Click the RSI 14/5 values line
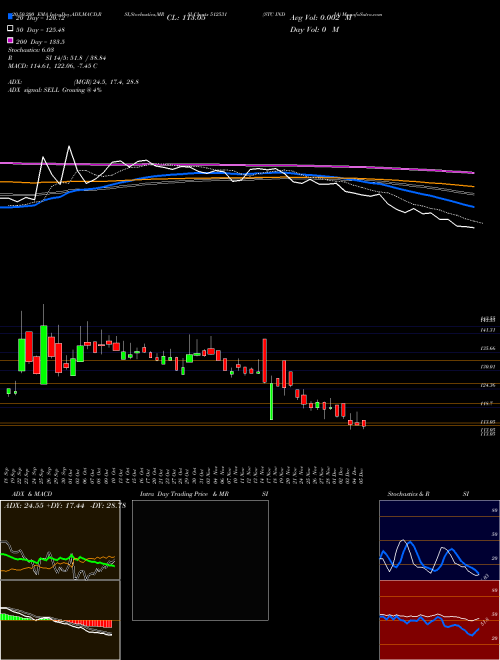 (57, 58)
